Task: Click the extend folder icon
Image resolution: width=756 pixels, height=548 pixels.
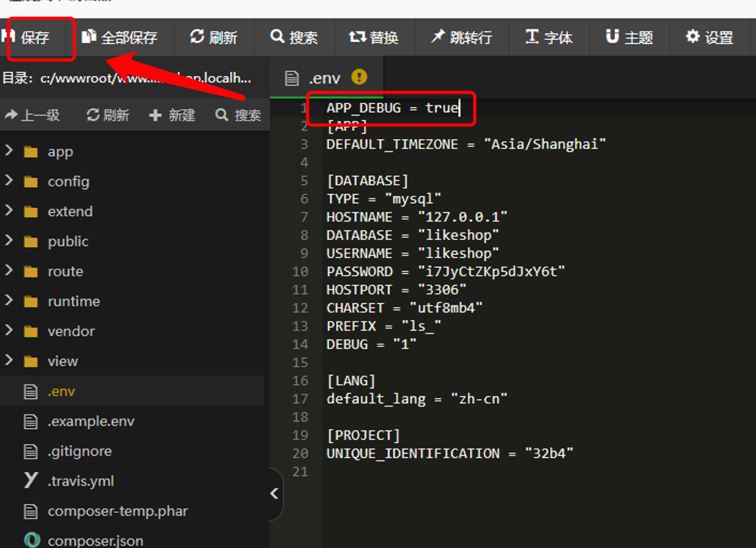Action: (x=31, y=212)
